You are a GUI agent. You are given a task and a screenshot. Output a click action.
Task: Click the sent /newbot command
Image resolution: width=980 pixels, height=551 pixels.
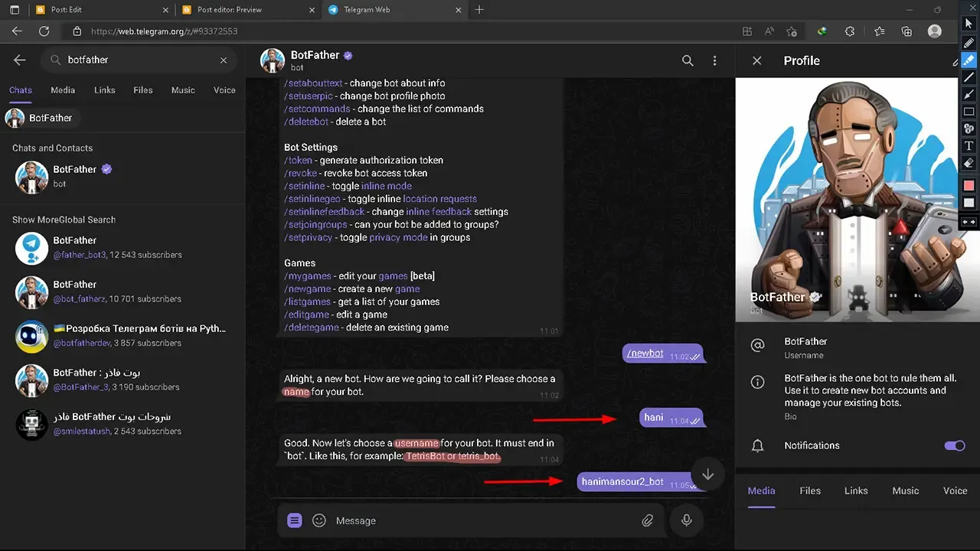click(645, 353)
